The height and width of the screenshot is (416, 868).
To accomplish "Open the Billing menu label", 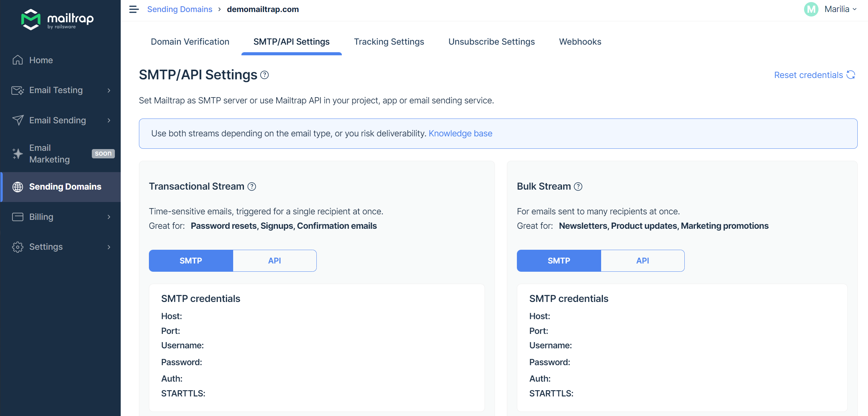I will (41, 217).
